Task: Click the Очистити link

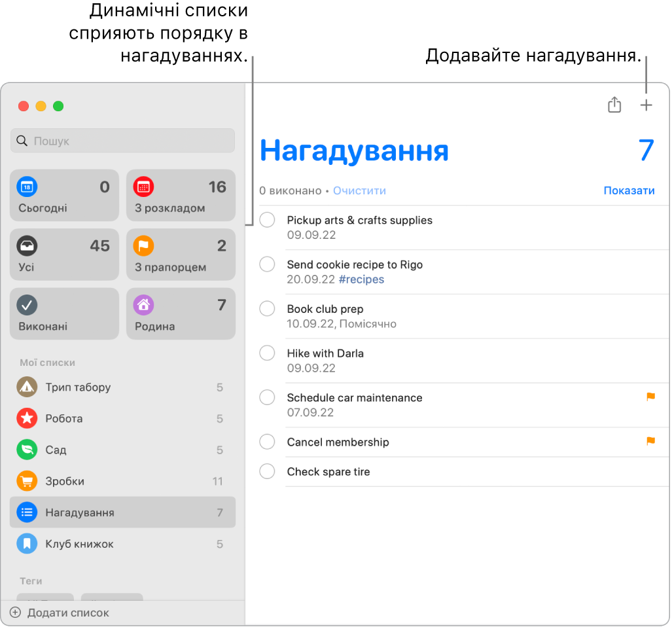Action: [x=359, y=190]
